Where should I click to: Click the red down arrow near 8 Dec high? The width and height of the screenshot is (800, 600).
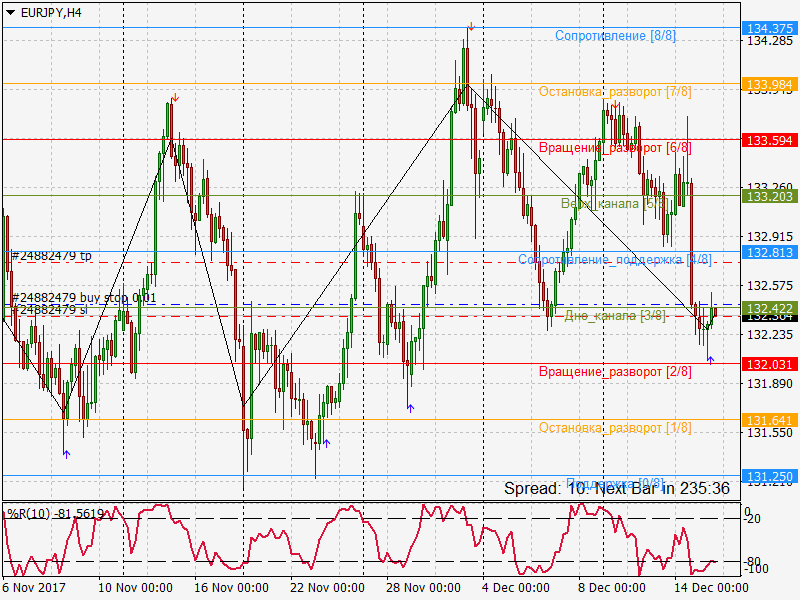coord(616,105)
